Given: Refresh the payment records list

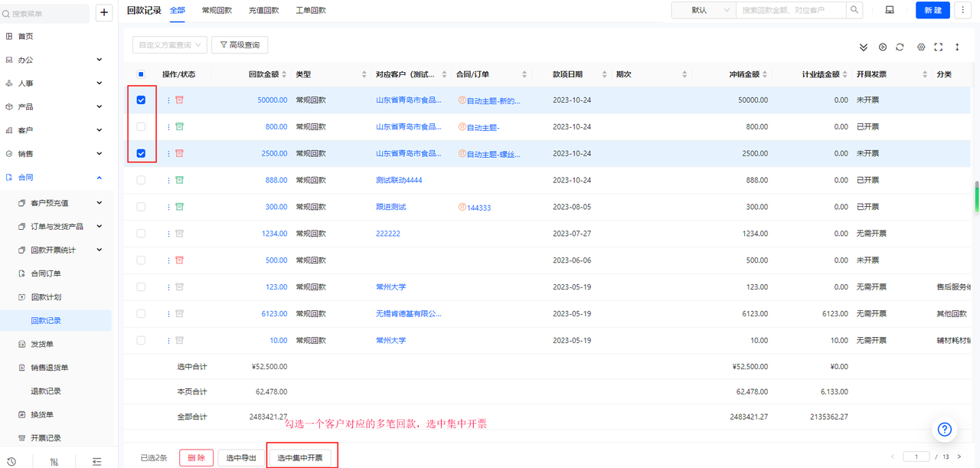Looking at the screenshot, I should [900, 47].
